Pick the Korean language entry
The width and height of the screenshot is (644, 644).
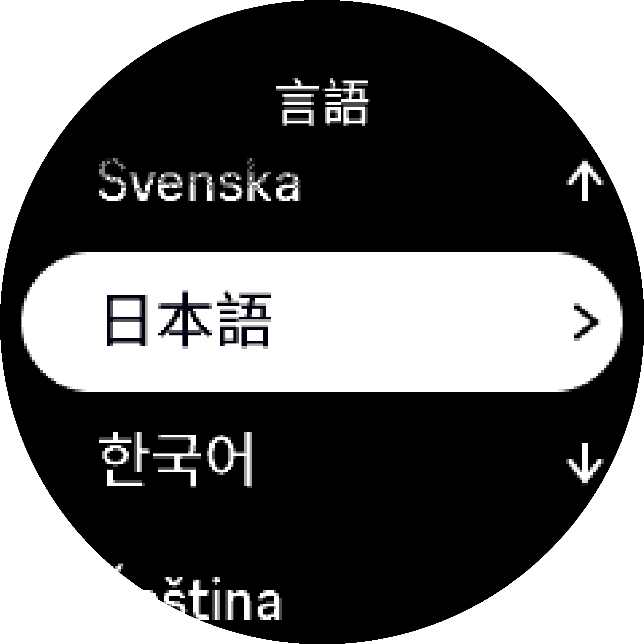[176, 459]
